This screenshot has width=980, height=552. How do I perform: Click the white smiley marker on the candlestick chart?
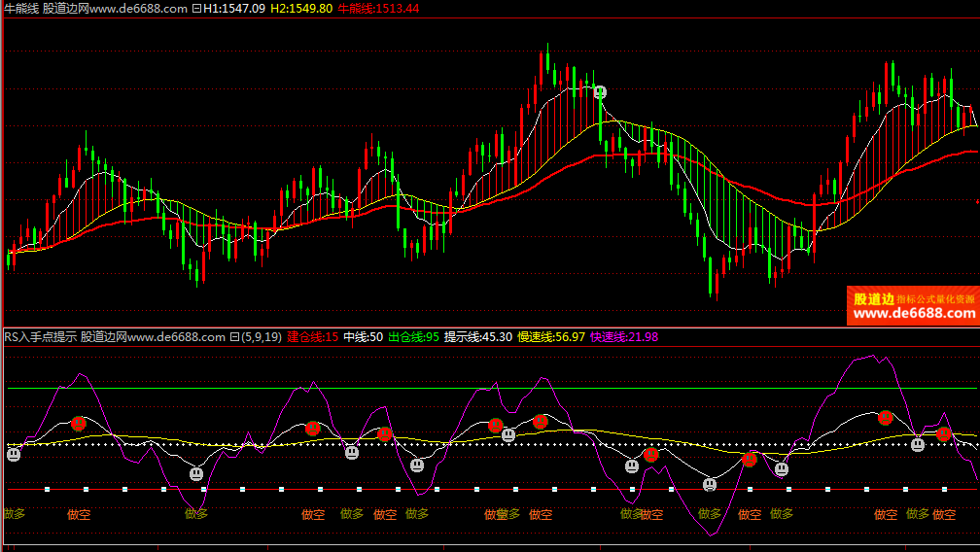(x=600, y=92)
